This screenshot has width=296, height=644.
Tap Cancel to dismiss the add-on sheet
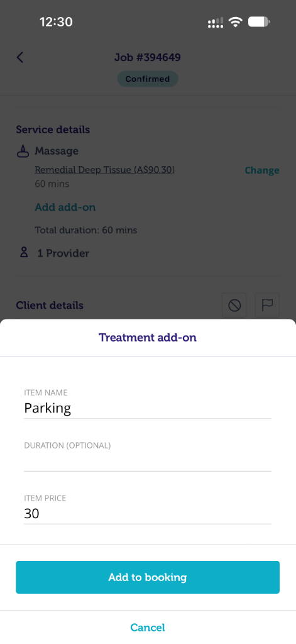148,628
